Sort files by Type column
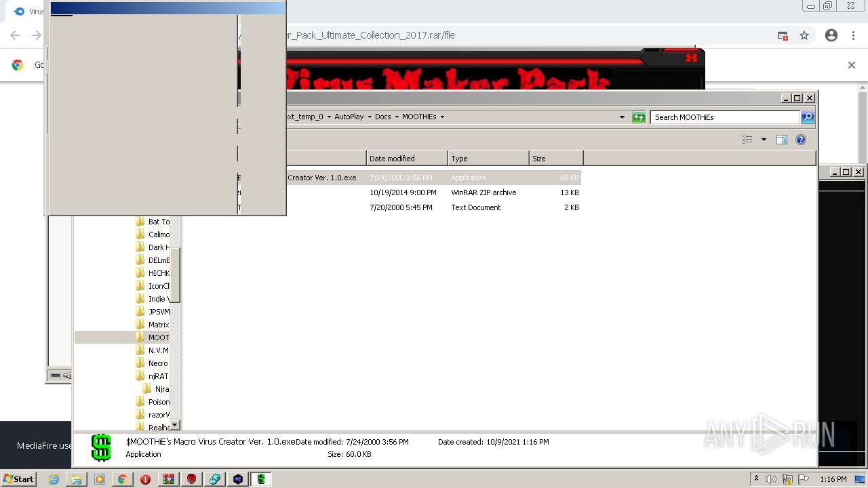 tap(488, 159)
